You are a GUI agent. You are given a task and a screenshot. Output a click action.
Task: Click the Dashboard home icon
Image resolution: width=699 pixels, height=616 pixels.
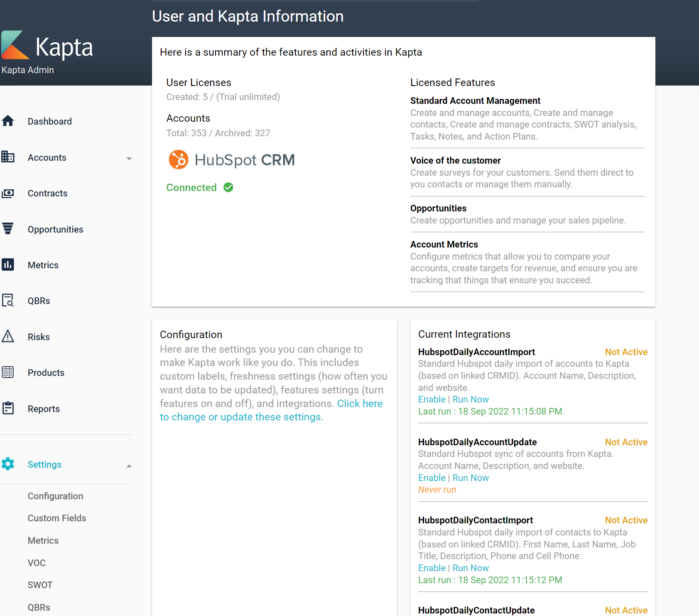(x=8, y=121)
